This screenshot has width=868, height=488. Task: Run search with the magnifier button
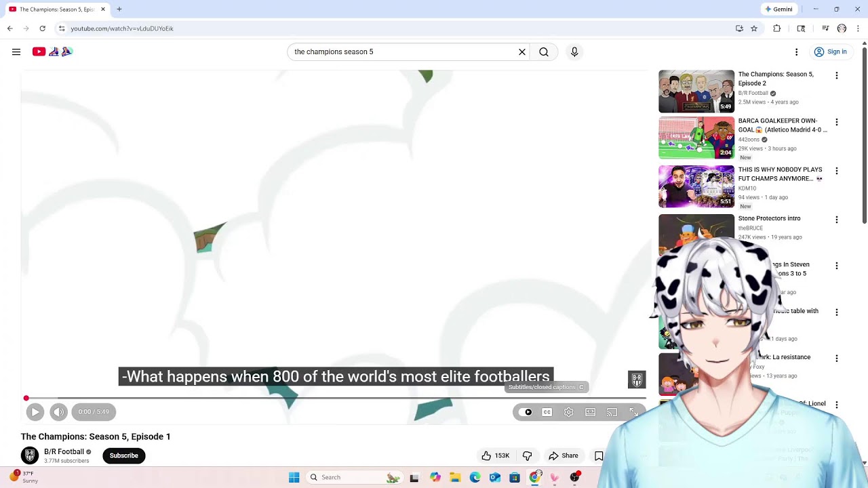tap(544, 52)
